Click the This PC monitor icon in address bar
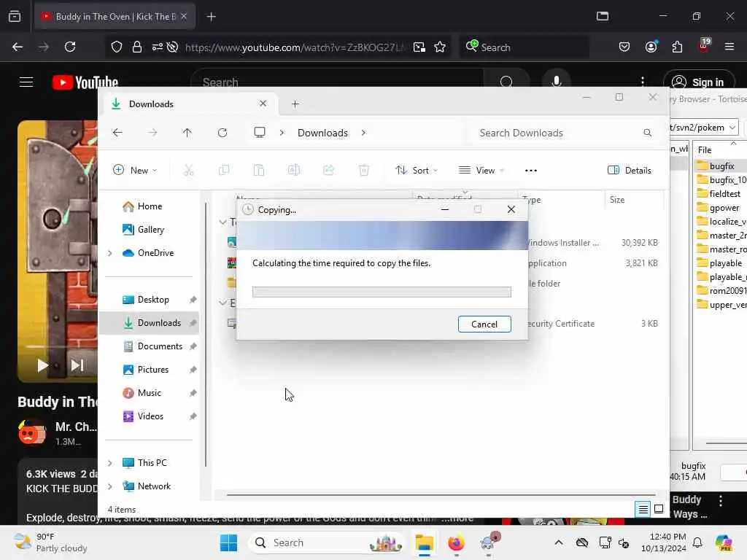Viewport: 747px width, 560px height. pos(260,133)
